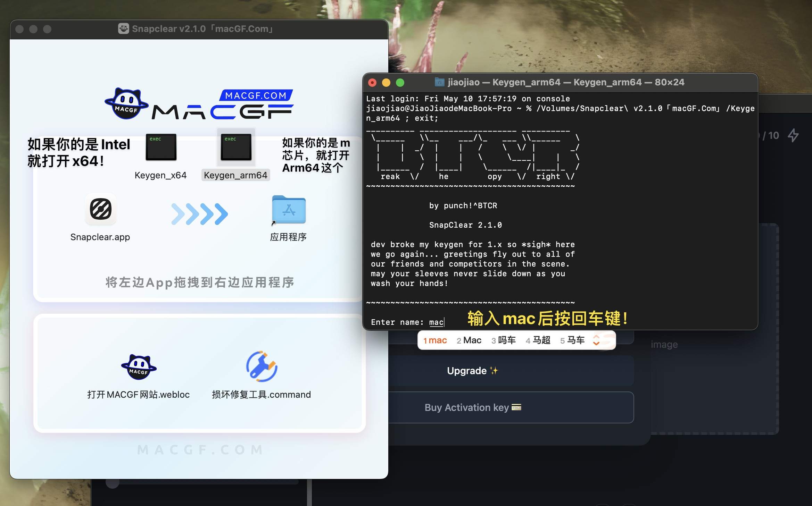The image size is (812, 506).
Task: Click the MACGF.COM blue banner badge
Action: (x=256, y=95)
